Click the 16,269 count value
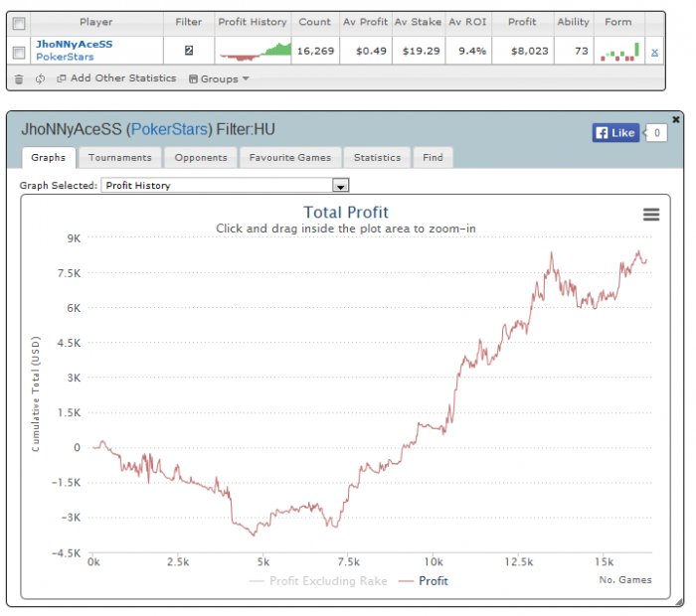 click(315, 52)
